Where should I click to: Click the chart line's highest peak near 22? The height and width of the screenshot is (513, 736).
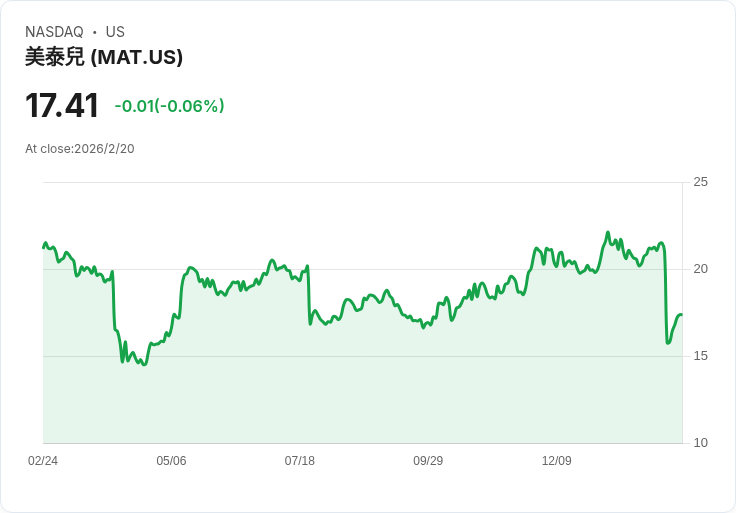(608, 233)
